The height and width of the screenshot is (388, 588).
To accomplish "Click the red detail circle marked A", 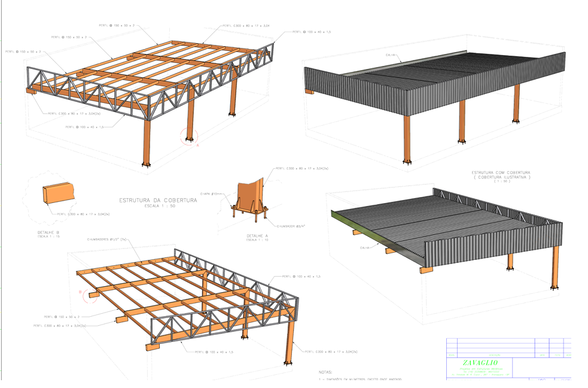I will click(x=190, y=137).
